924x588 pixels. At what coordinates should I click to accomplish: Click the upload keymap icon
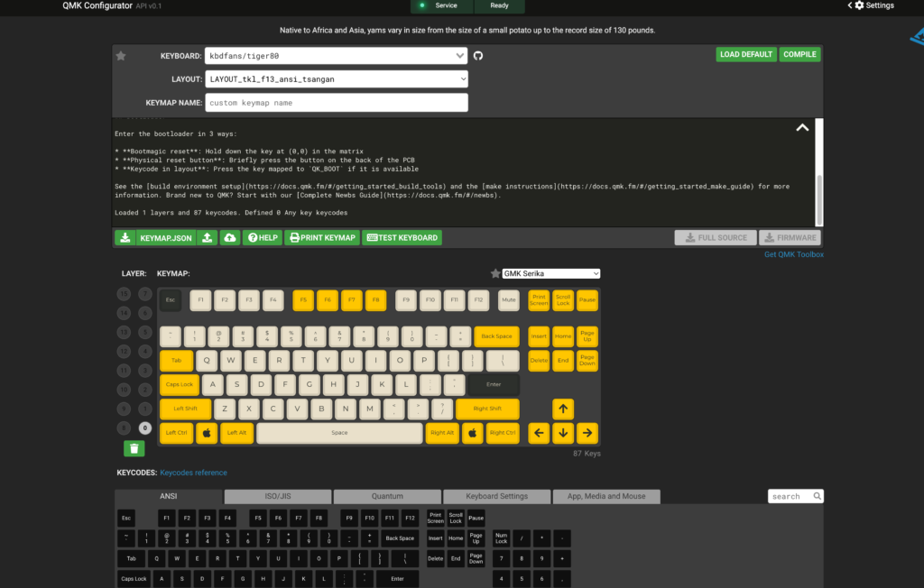pos(207,237)
